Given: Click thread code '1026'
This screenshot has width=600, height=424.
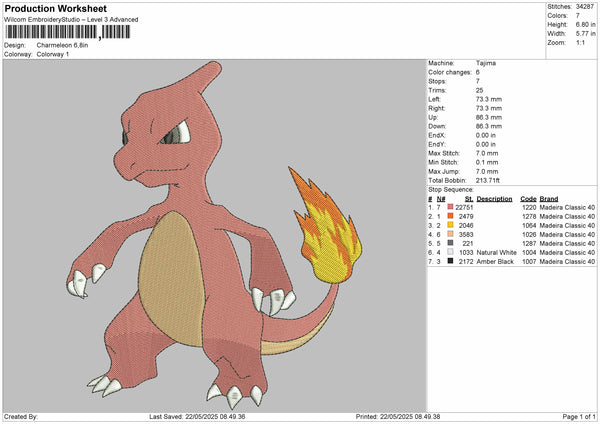Looking at the screenshot, I should tap(529, 234).
